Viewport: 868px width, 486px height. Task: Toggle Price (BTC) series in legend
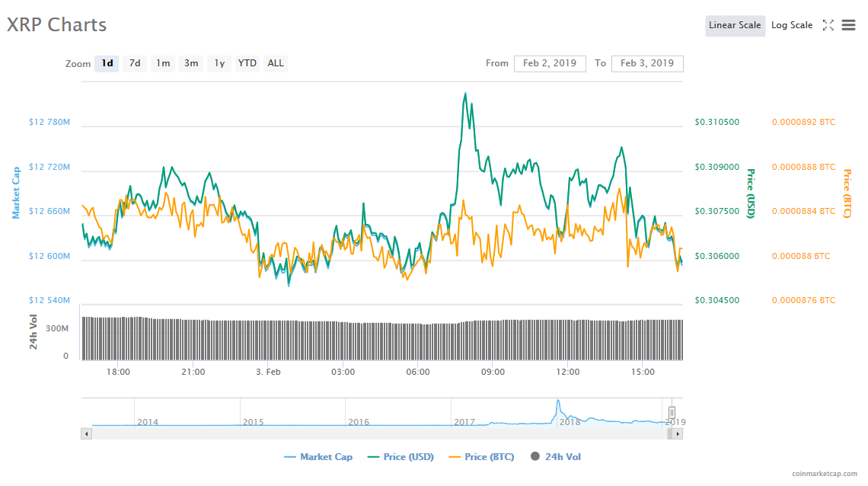point(482,457)
